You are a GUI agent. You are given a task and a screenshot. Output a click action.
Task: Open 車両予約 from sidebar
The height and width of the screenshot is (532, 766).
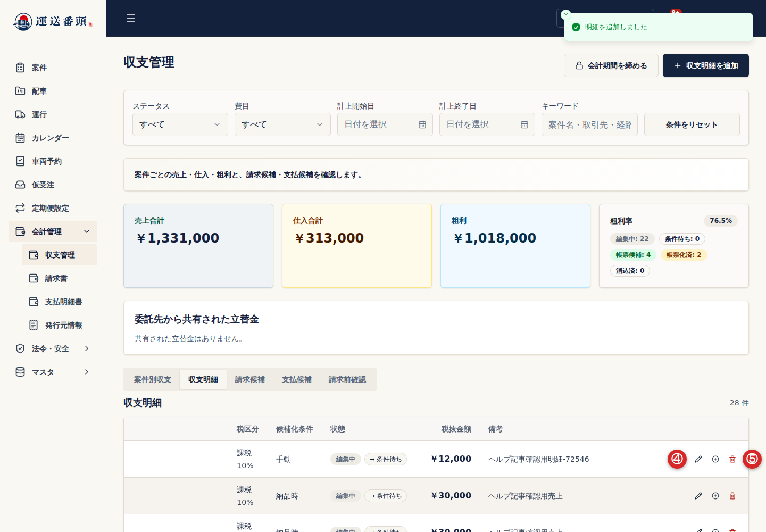[53, 161]
